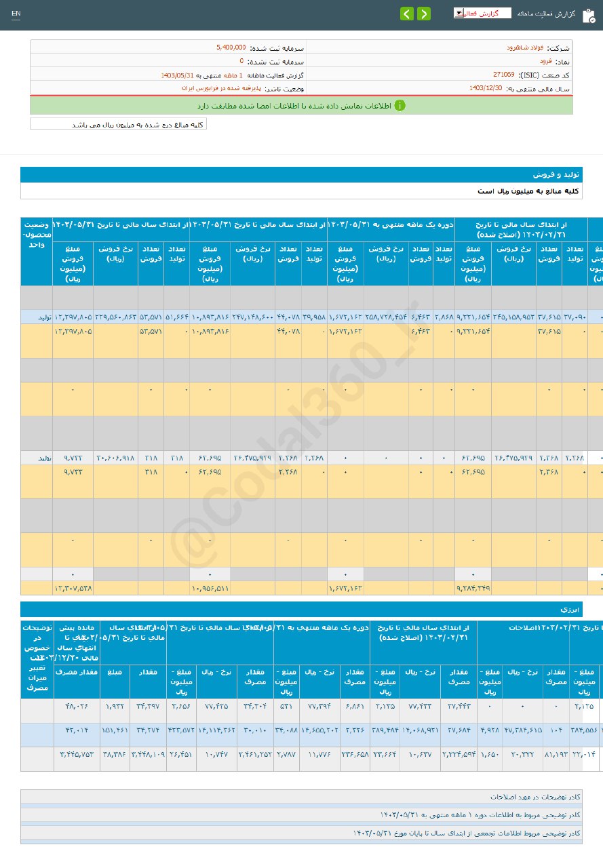Click the registered capital value 5,400,000
The height and width of the screenshot is (868, 603).
click(x=231, y=48)
